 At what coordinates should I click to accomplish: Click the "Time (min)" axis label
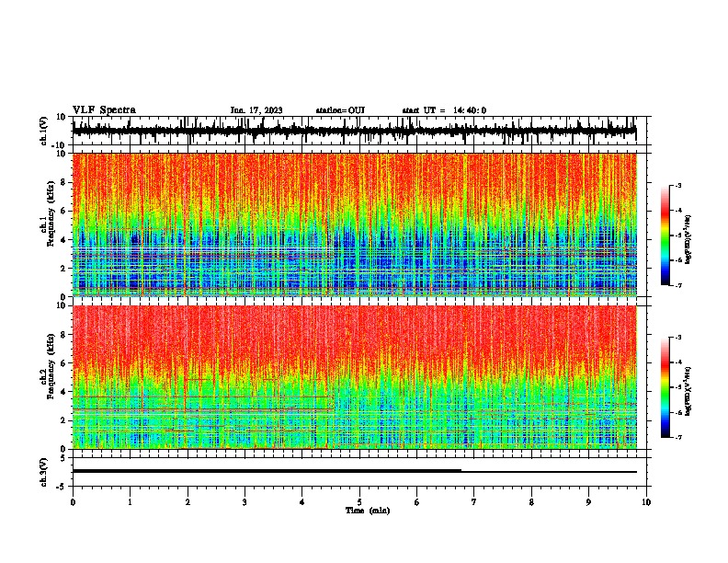[368, 511]
